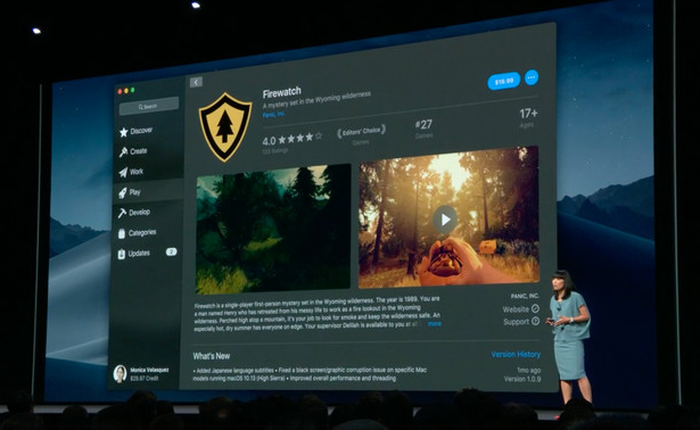Click the back arrow button
Screen dimensions: 700x430
(x=196, y=82)
